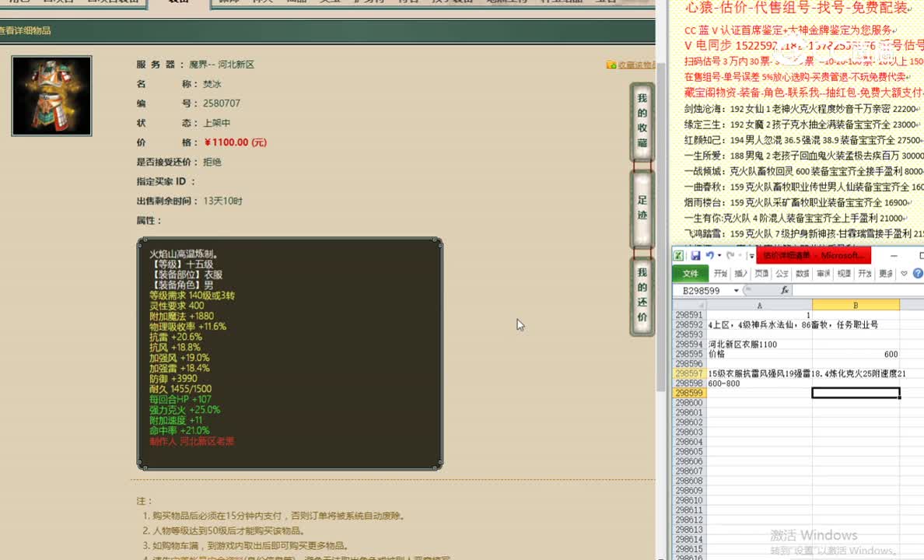
Task: Click the 飞鸿踏雪 listing line in document
Action: point(803,233)
